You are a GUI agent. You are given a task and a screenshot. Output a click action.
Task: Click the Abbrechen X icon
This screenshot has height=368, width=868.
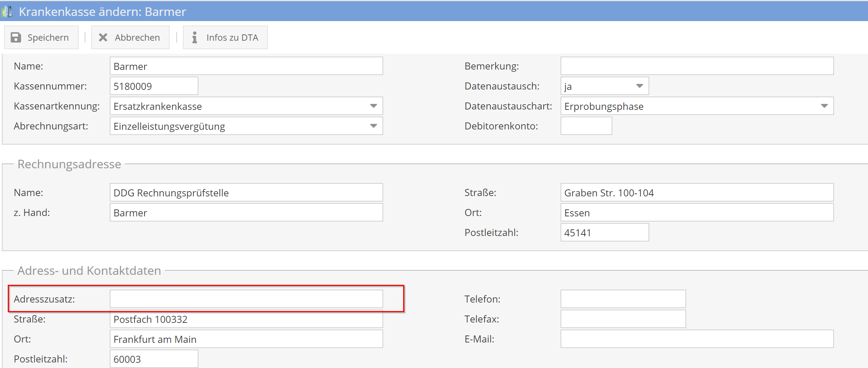click(103, 37)
